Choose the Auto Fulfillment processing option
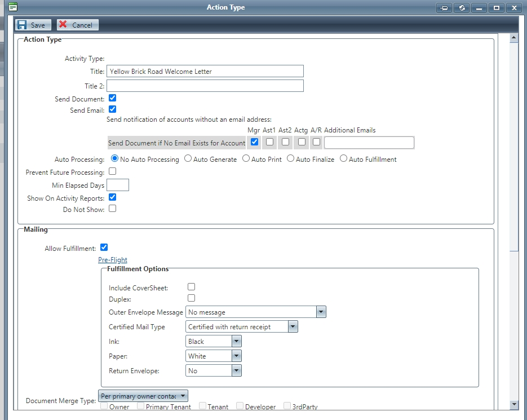This screenshot has width=527, height=420. (343, 158)
